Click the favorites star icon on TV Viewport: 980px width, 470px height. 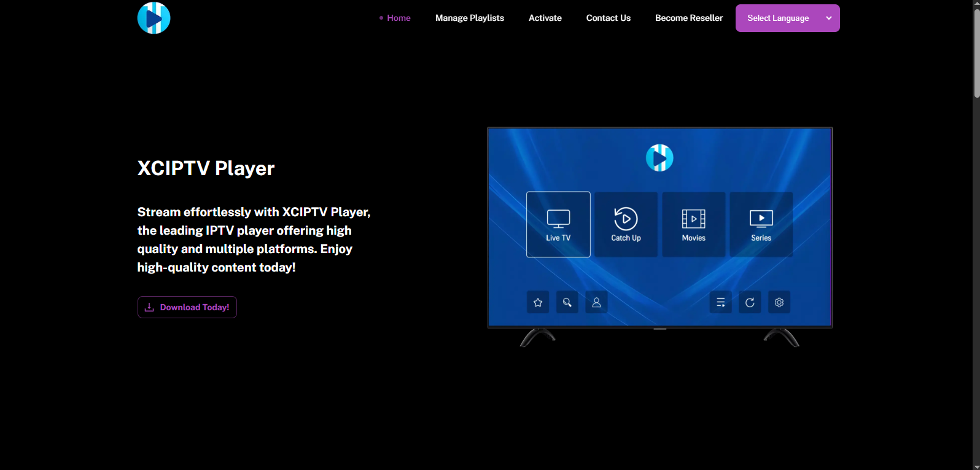(538, 302)
